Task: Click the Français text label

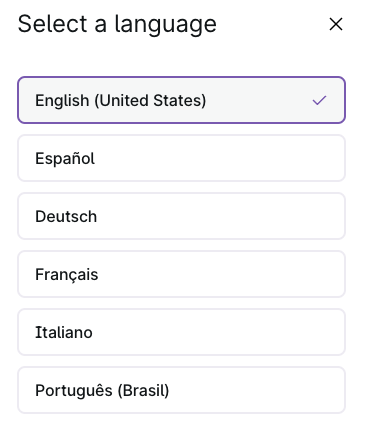Action: (67, 275)
